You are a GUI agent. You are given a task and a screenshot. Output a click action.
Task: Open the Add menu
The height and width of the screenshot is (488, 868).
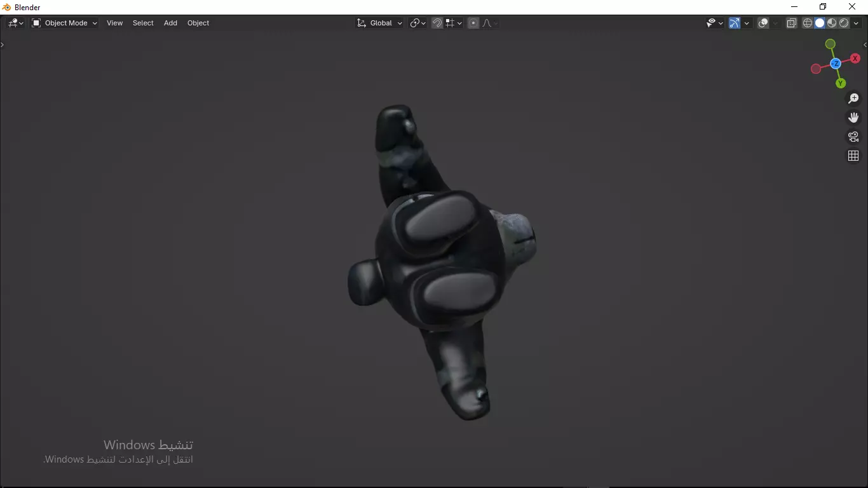click(x=170, y=23)
